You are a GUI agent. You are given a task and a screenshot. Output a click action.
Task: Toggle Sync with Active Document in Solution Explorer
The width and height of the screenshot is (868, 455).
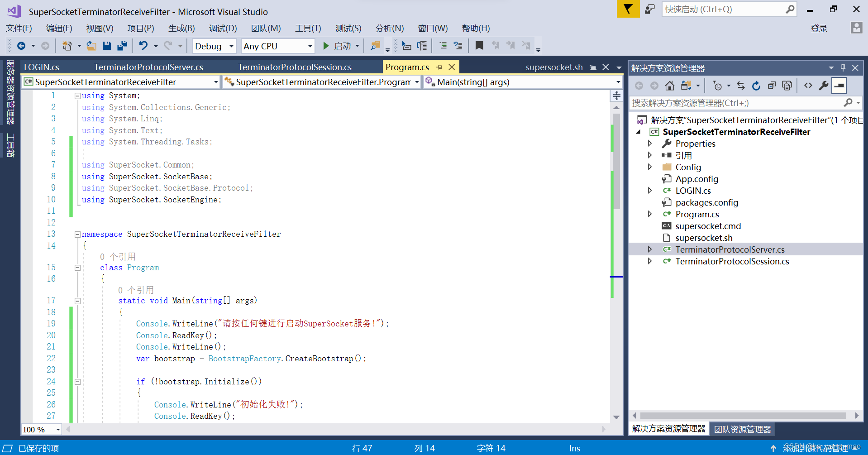(741, 86)
